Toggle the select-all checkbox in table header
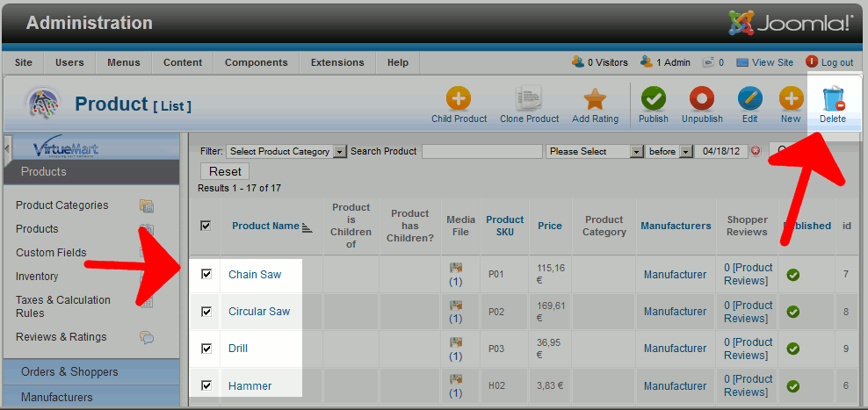 coord(206,226)
